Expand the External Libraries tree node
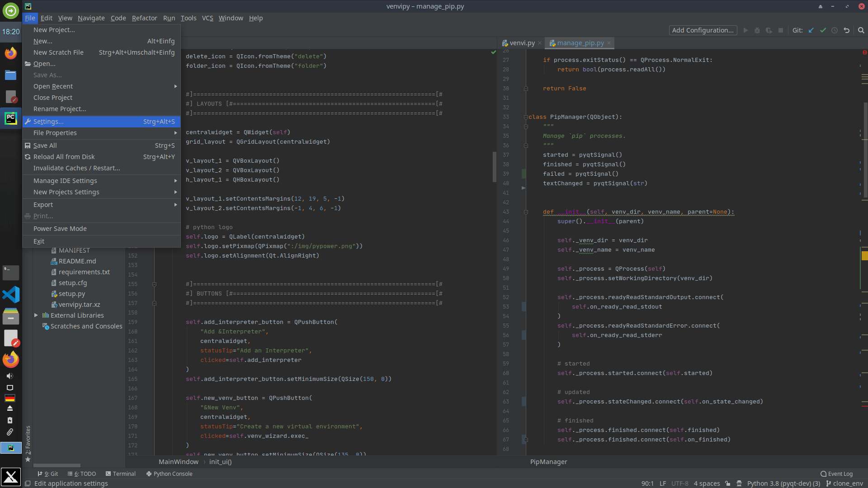 (37, 315)
